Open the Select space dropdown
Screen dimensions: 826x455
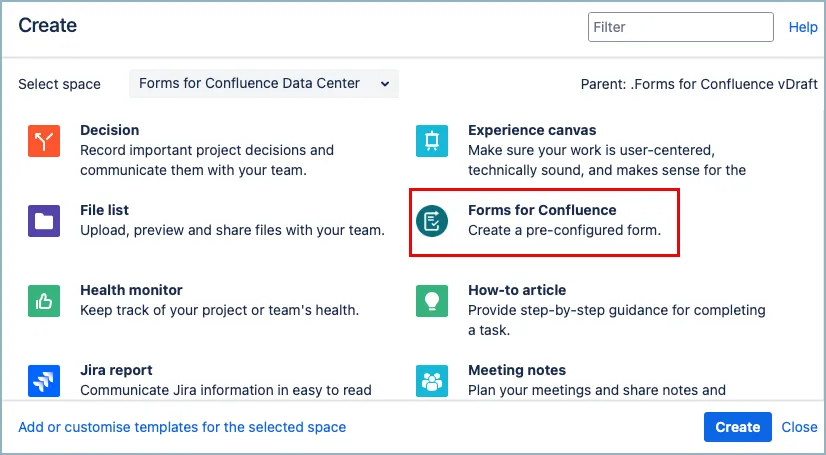(x=264, y=84)
